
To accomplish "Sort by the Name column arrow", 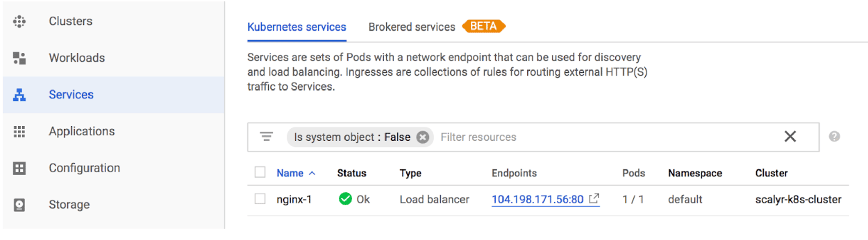I will [312, 173].
